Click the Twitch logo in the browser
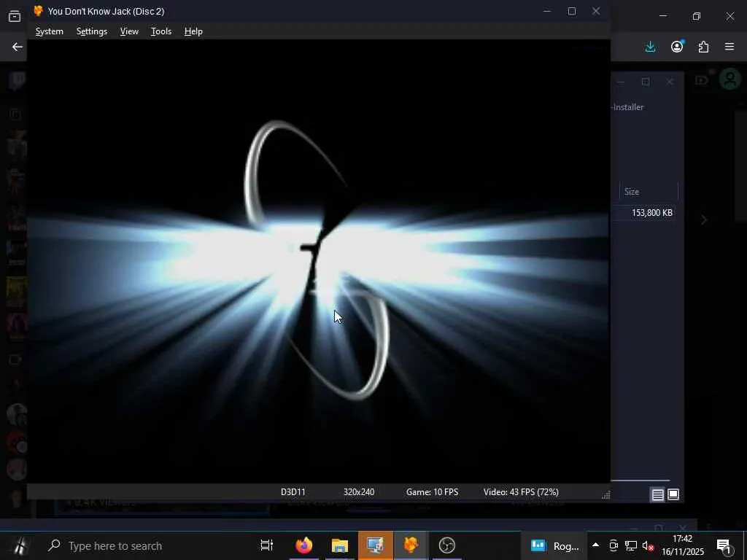Screen dimensions: 747x560 17,80
